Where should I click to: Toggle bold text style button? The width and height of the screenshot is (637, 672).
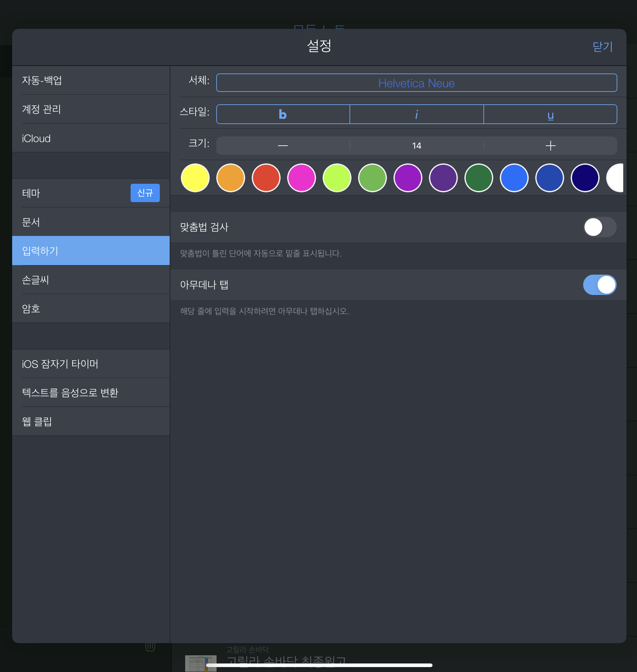click(x=283, y=115)
